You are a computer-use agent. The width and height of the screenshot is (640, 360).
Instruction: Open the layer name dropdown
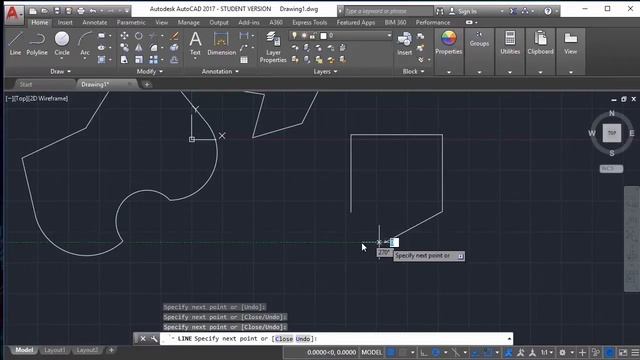coord(389,36)
